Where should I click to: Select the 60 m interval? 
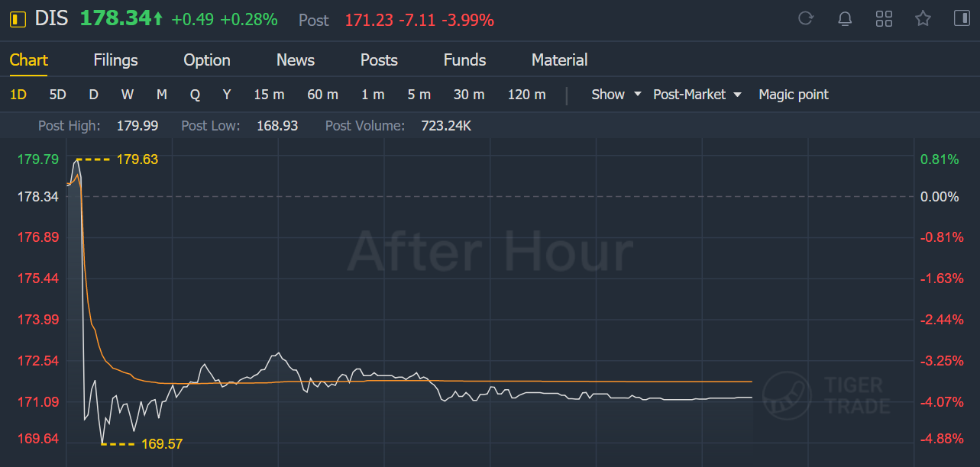tap(323, 95)
